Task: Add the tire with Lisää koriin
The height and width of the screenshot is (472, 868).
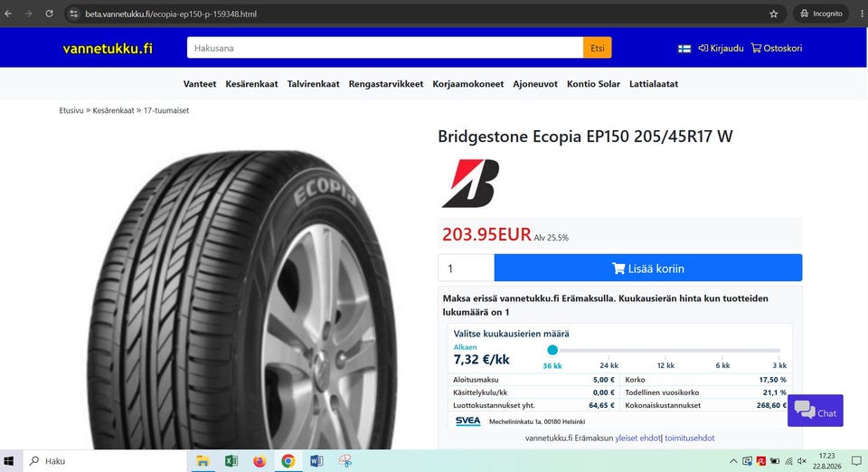Action: (647, 268)
